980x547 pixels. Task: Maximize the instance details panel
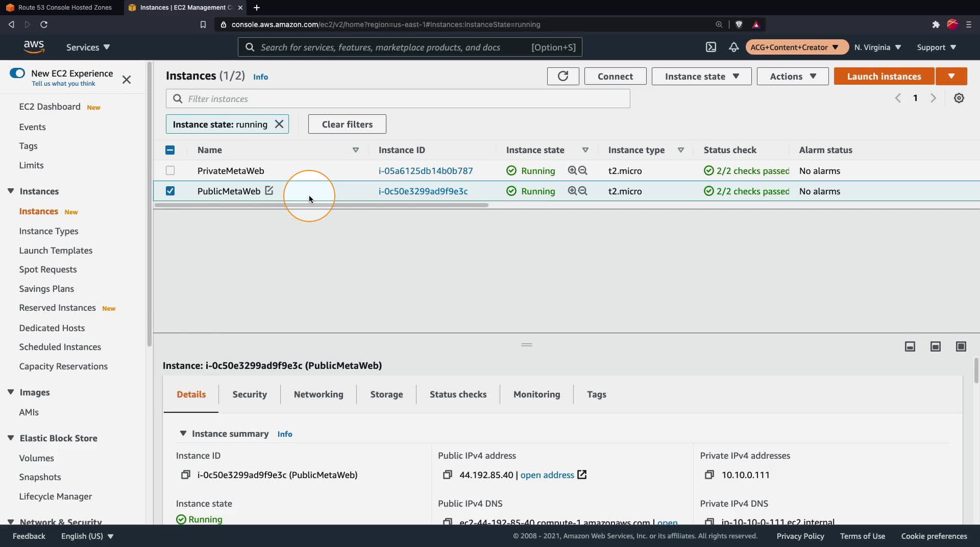[x=961, y=346]
